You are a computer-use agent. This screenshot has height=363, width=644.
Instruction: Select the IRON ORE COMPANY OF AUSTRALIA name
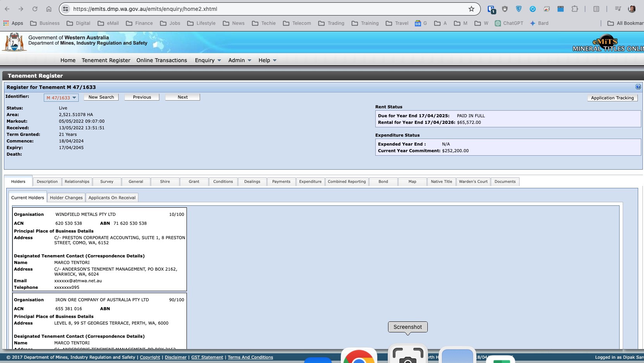coord(102,300)
